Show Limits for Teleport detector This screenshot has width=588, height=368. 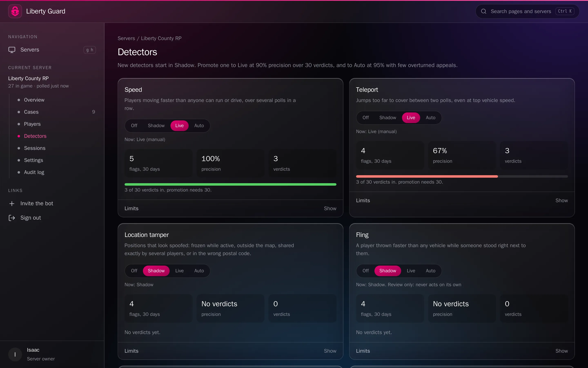[x=561, y=200]
